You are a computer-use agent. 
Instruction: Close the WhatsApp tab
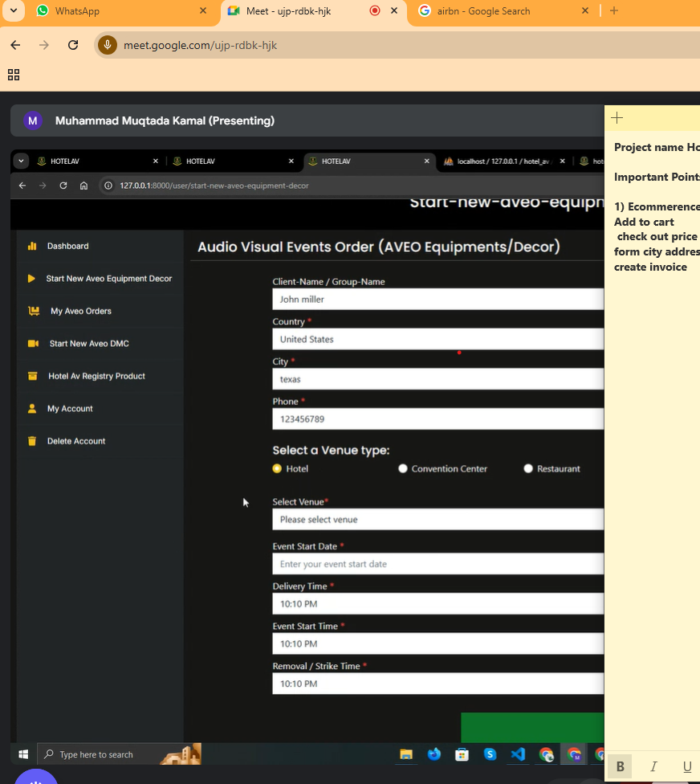203,10
